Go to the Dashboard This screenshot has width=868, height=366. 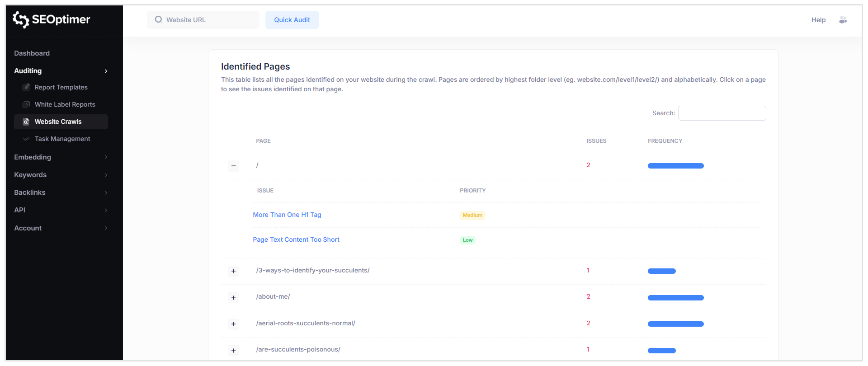pos(32,53)
